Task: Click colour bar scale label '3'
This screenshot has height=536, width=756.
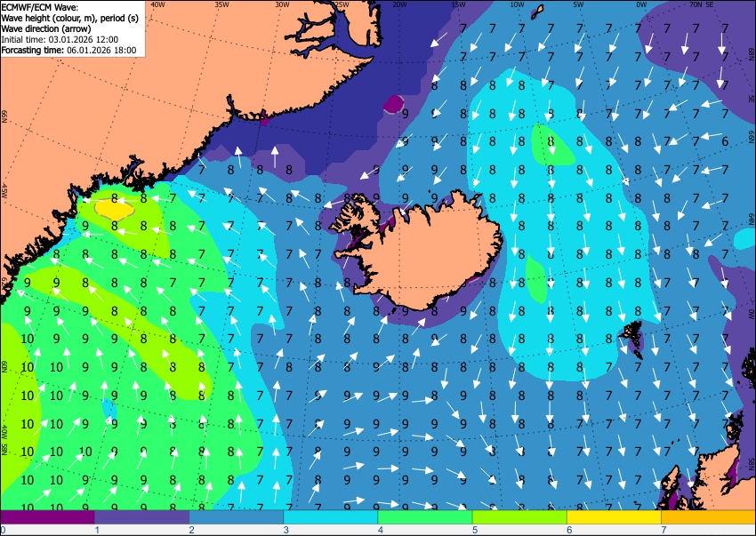Action: pyautogui.click(x=286, y=530)
